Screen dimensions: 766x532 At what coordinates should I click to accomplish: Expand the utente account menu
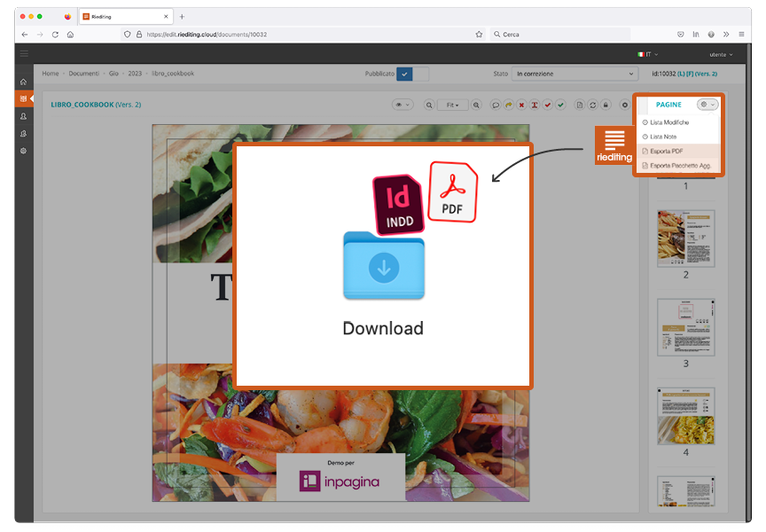[715, 54]
